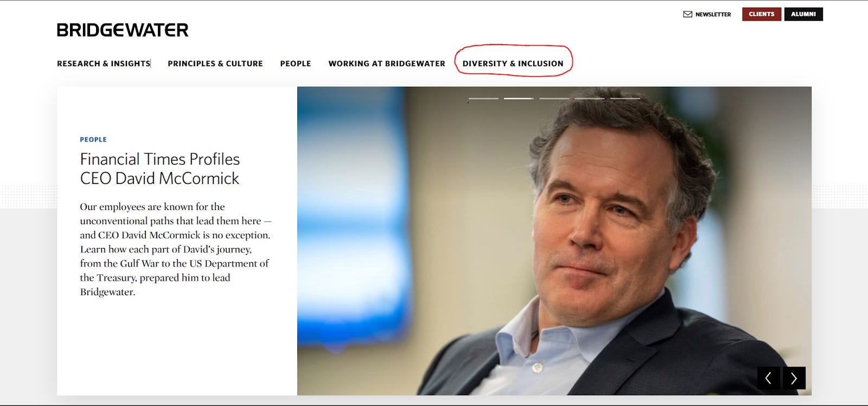The height and width of the screenshot is (406, 868).
Task: Open Working at Bridgewater menu
Action: [x=387, y=64]
